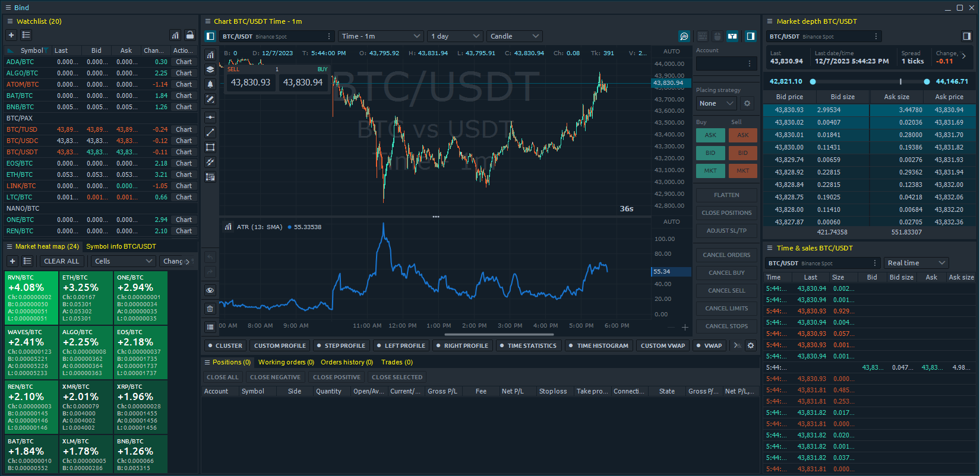Toggle drawings visibility with the eye icon
Screen dimensions: 980x476
pos(210,290)
